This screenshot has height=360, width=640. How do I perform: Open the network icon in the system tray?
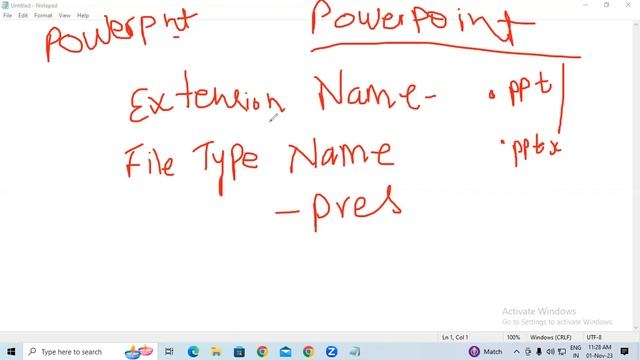click(562, 351)
